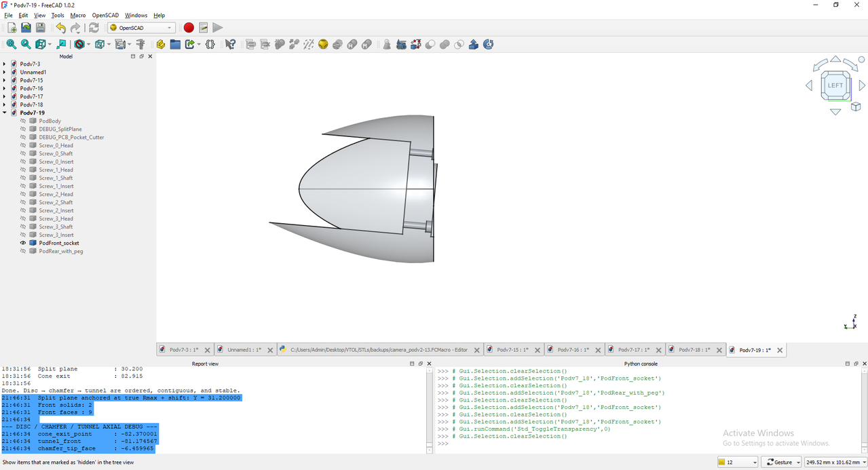Click the last OpenSCAD toolbar icon

click(x=488, y=44)
